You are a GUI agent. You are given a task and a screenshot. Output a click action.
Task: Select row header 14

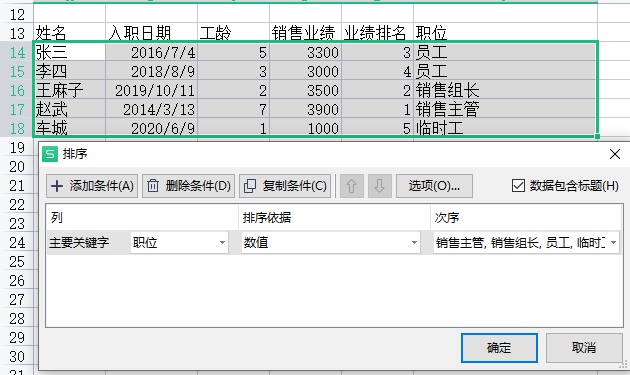pos(16,52)
